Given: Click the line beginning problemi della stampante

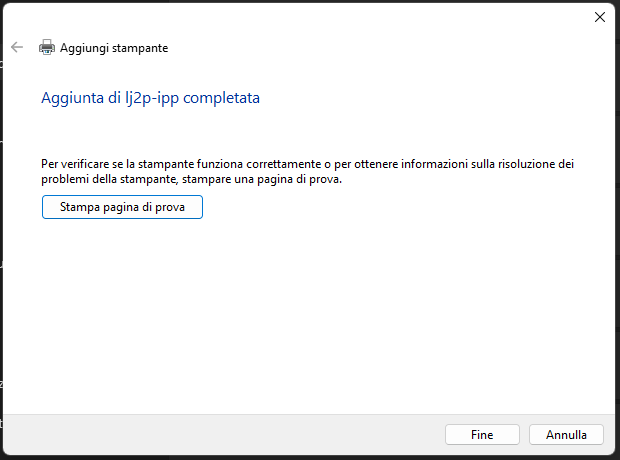Looking at the screenshot, I should (191, 179).
